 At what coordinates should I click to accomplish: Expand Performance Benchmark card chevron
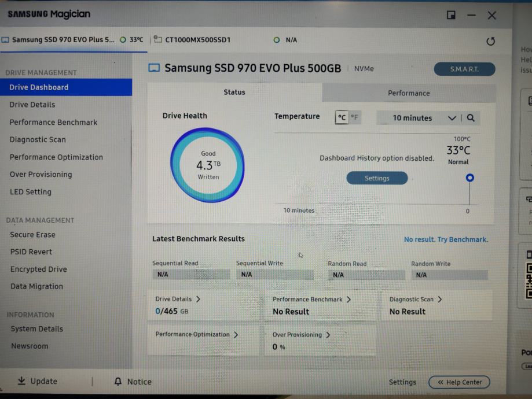[x=349, y=300]
